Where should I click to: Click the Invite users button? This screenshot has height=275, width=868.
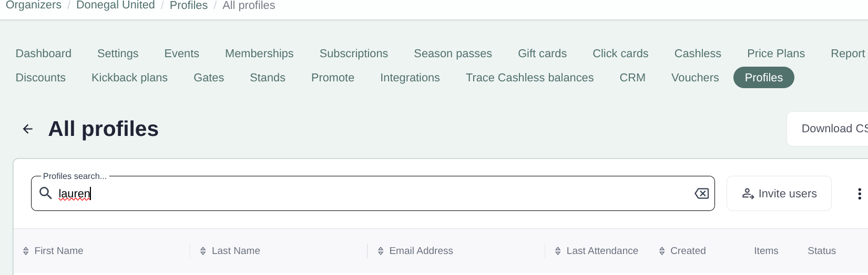[779, 194]
